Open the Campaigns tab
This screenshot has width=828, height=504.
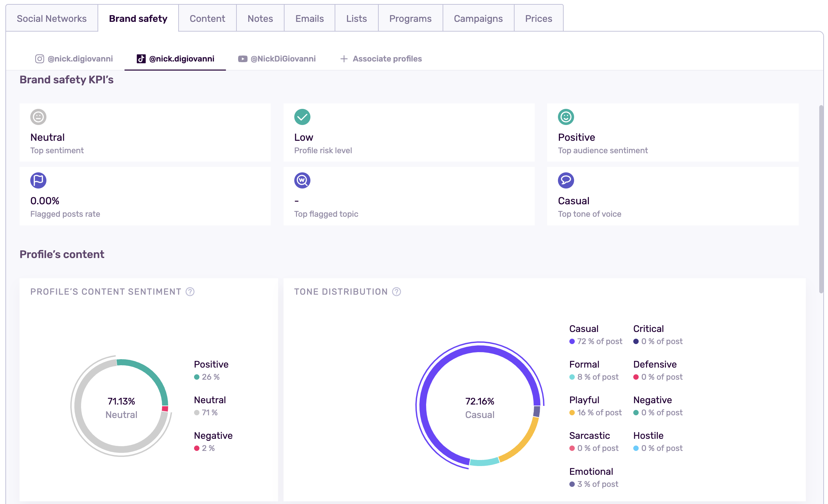(x=478, y=18)
